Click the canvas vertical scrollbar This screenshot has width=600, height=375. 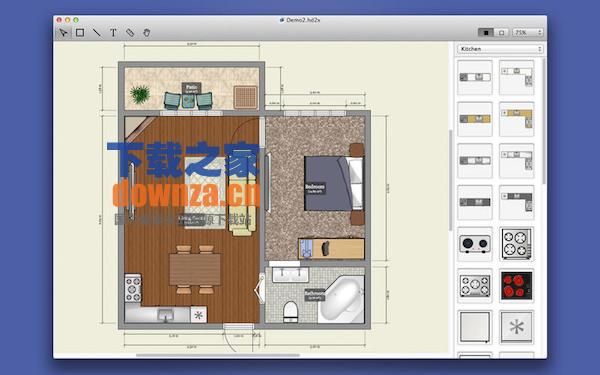coord(450,180)
